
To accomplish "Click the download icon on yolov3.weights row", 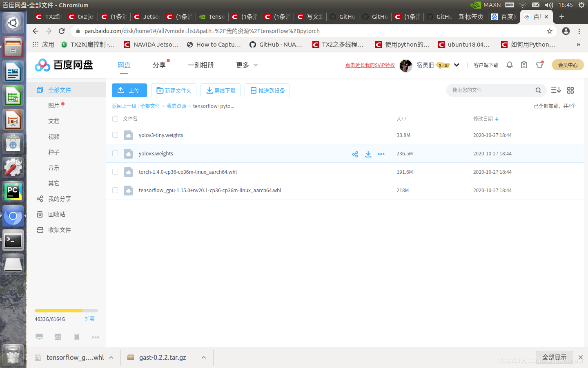I will (368, 154).
